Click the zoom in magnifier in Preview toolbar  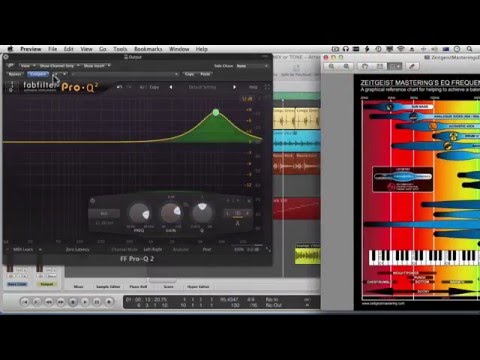347,66
